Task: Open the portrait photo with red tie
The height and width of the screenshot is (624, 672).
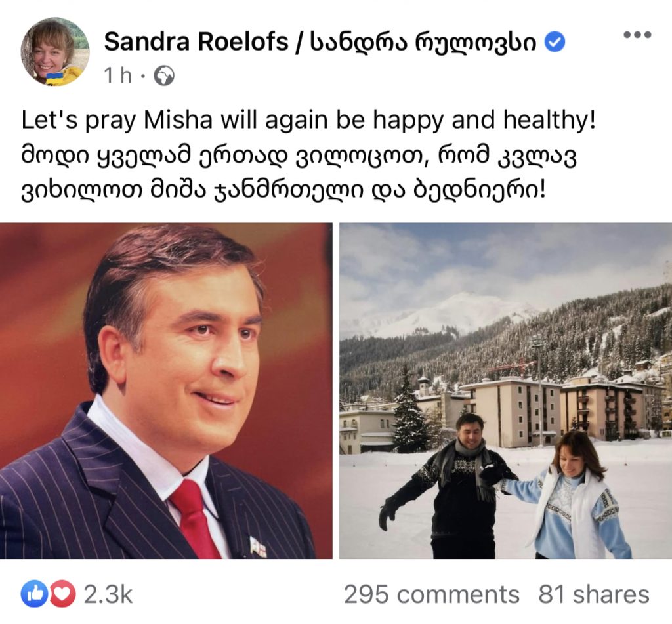Action: click(x=166, y=390)
